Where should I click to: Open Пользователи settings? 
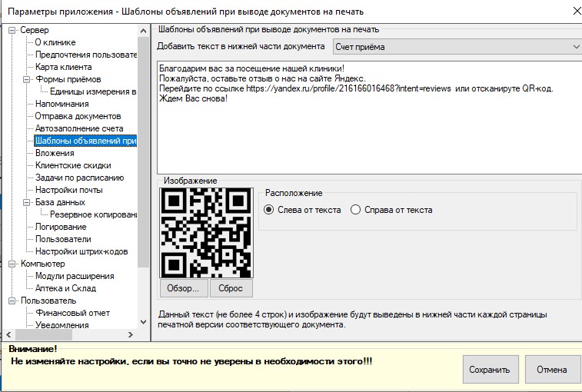(63, 239)
